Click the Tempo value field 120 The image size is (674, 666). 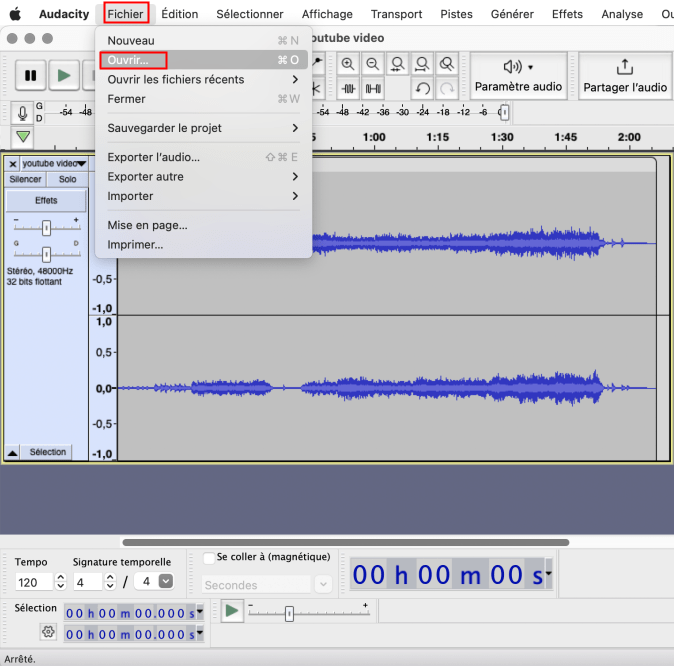click(x=34, y=583)
